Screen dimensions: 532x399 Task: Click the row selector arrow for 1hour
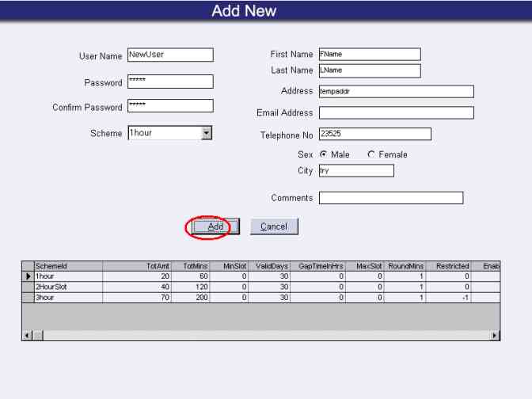tap(28, 276)
